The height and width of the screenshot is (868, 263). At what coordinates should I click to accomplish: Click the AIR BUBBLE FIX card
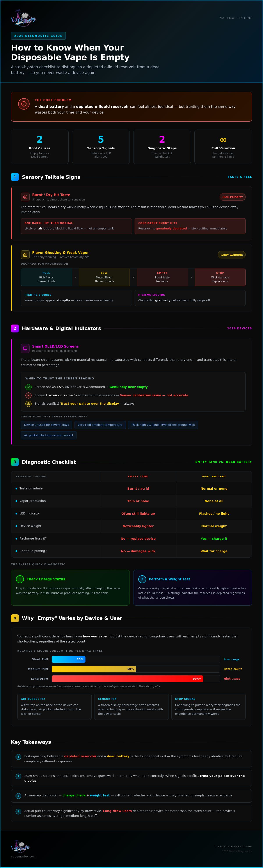pos(55,707)
